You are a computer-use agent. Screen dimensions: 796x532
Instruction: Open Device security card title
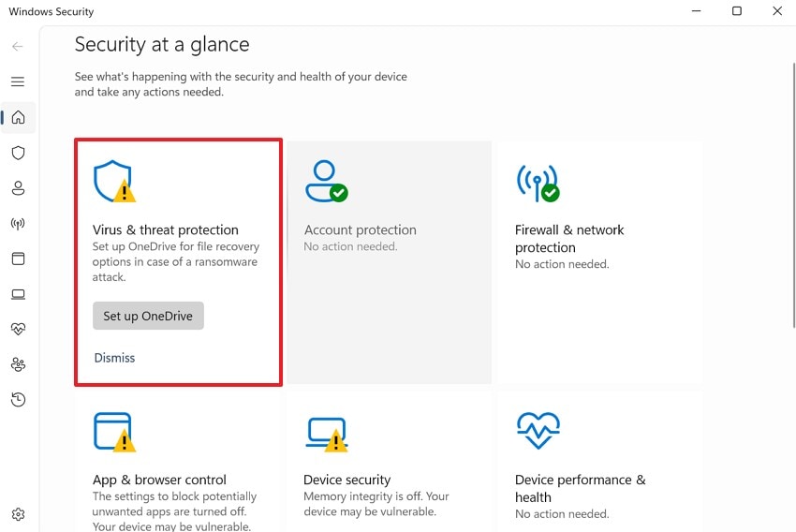point(347,480)
